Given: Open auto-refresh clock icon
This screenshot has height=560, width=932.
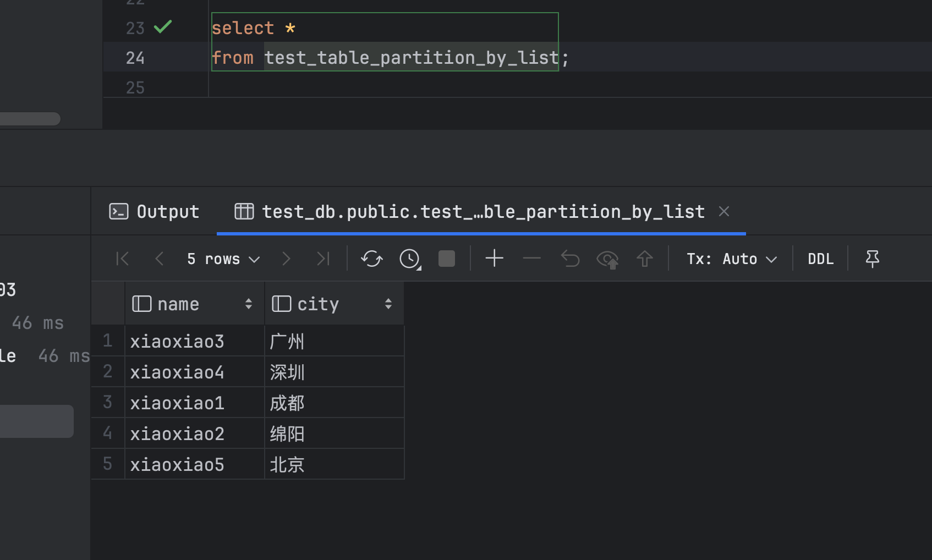Looking at the screenshot, I should (x=410, y=259).
